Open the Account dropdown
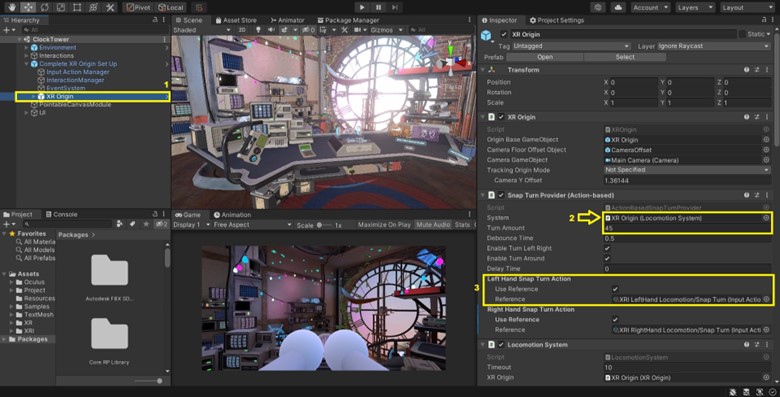The width and height of the screenshot is (780, 397). (x=650, y=7)
